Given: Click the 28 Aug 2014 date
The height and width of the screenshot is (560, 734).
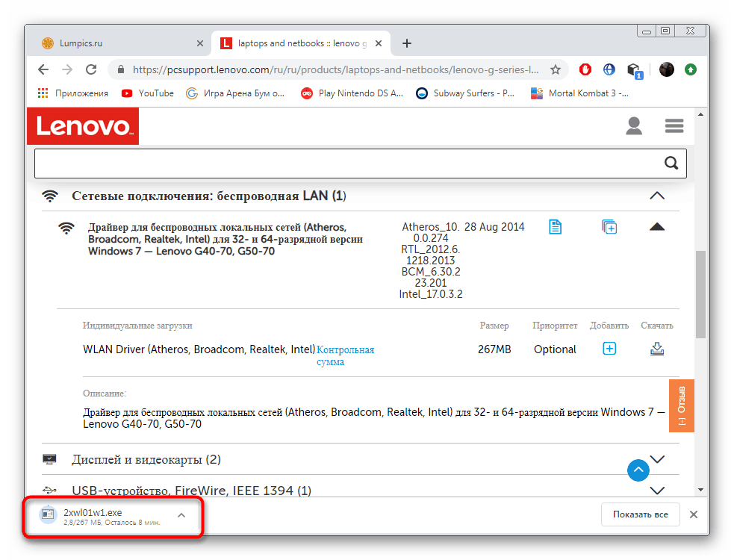Looking at the screenshot, I should click(494, 227).
